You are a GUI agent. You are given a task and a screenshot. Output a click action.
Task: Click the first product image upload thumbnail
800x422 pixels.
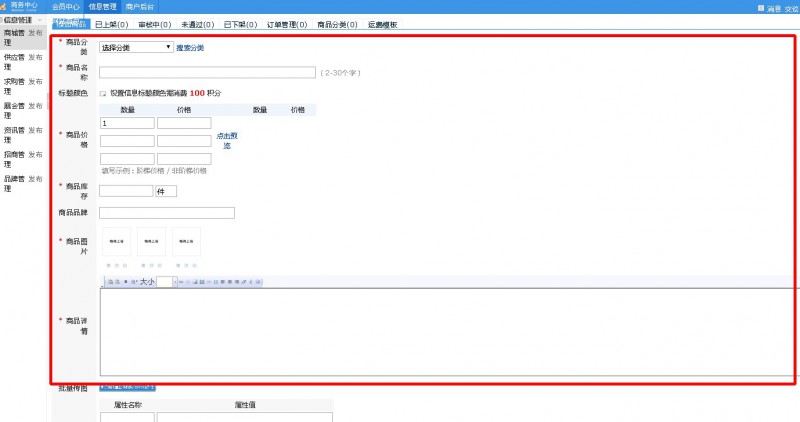click(117, 242)
